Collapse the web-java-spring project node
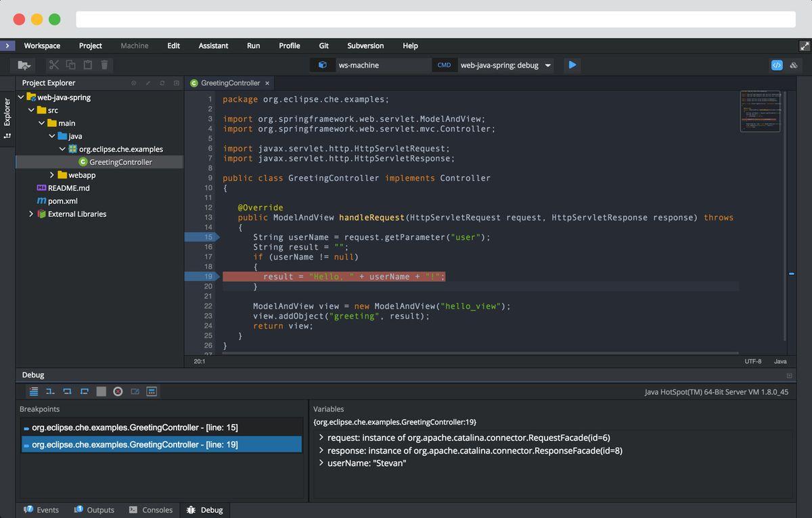Viewport: 812px width, 518px height. coord(20,97)
